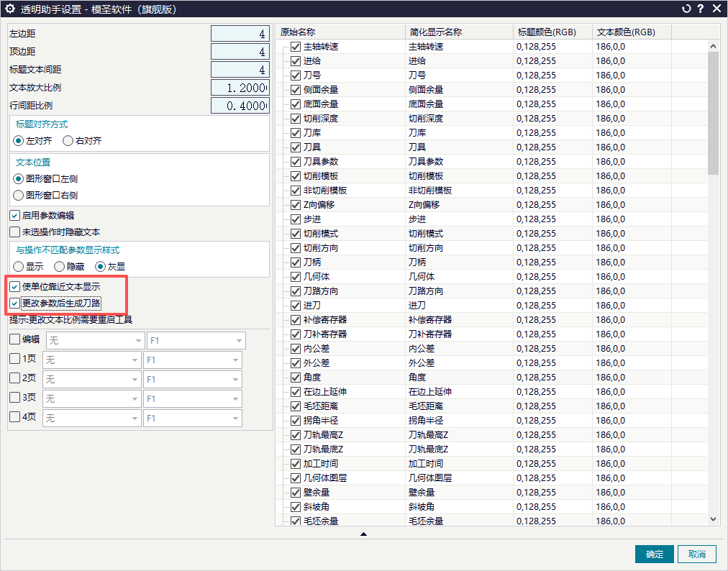The height and width of the screenshot is (571, 728).
Task: Toggle 使单位靠近文本显示 checkbox
Action: pyautogui.click(x=15, y=287)
